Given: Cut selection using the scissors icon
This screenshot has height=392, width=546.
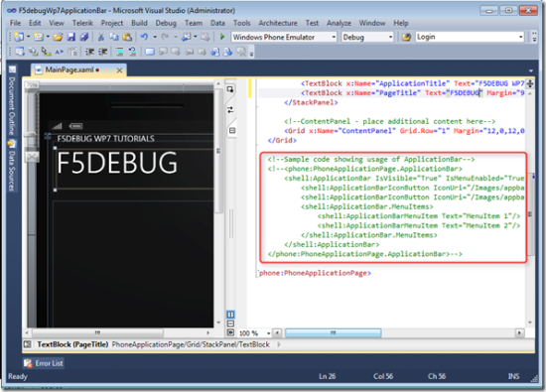Looking at the screenshot, I should (101, 37).
